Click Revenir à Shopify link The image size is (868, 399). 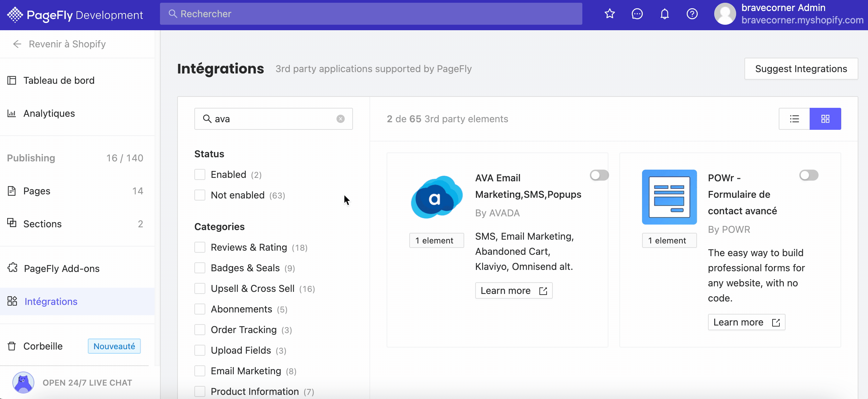pos(67,44)
